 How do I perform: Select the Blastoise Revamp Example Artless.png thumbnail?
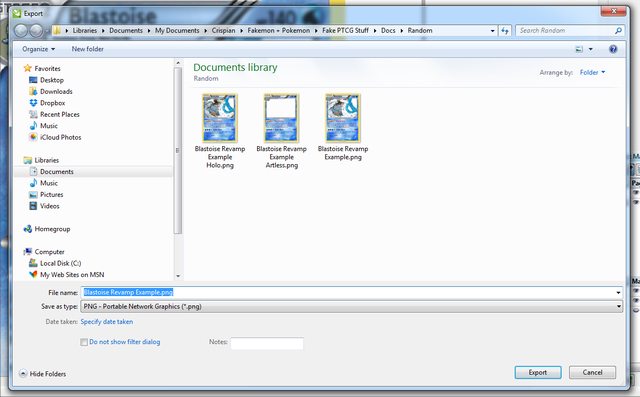282,131
